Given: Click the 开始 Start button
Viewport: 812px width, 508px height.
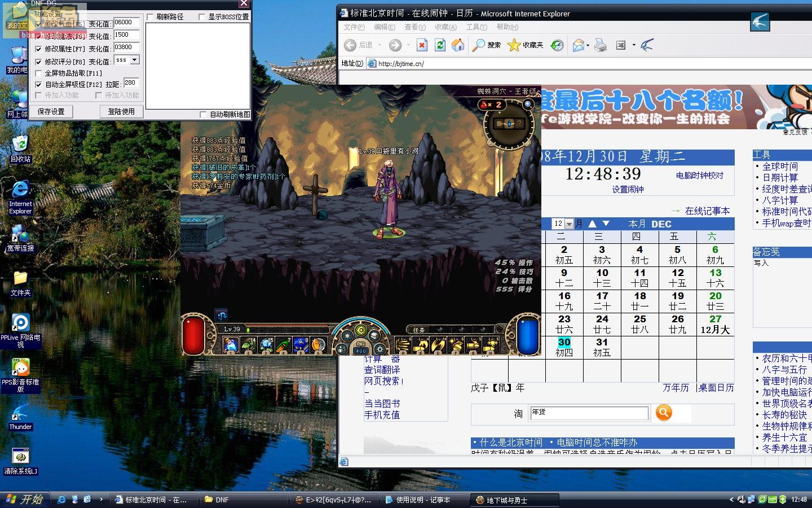Looking at the screenshot, I should (25, 500).
